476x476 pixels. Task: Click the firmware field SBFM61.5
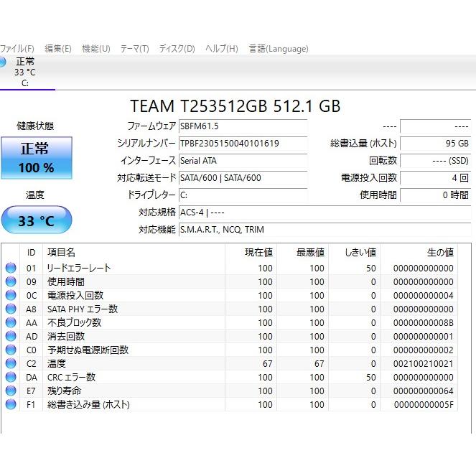243,126
